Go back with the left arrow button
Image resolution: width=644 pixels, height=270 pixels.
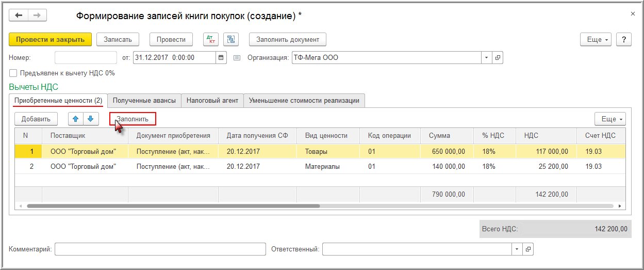[19, 15]
